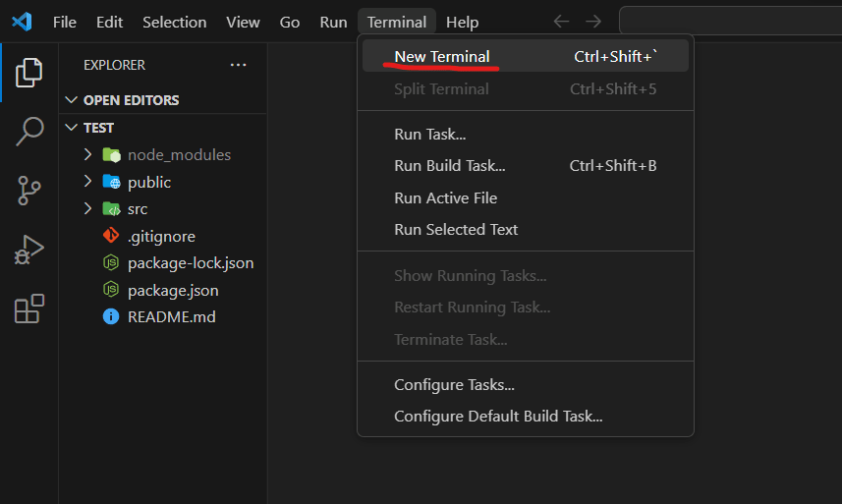Image resolution: width=842 pixels, height=504 pixels.
Task: Open the Selection menu in menu bar
Action: [174, 22]
